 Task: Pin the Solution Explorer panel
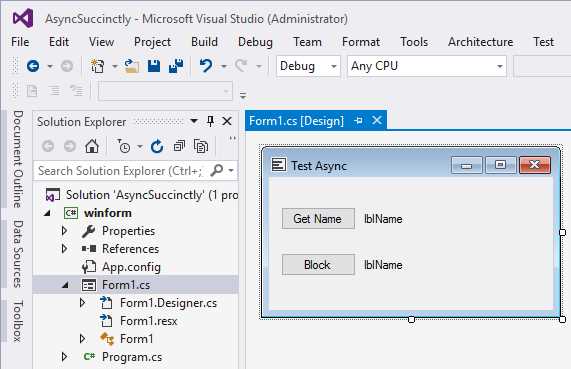210,121
